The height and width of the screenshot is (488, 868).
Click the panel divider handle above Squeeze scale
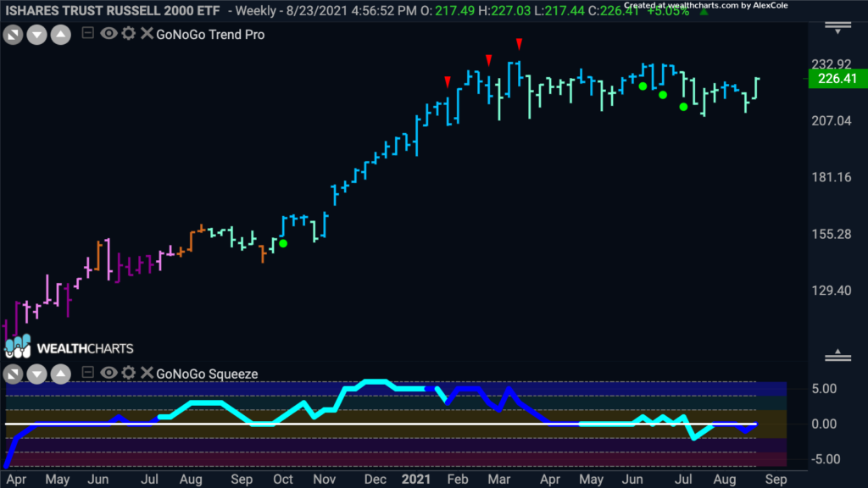(838, 355)
